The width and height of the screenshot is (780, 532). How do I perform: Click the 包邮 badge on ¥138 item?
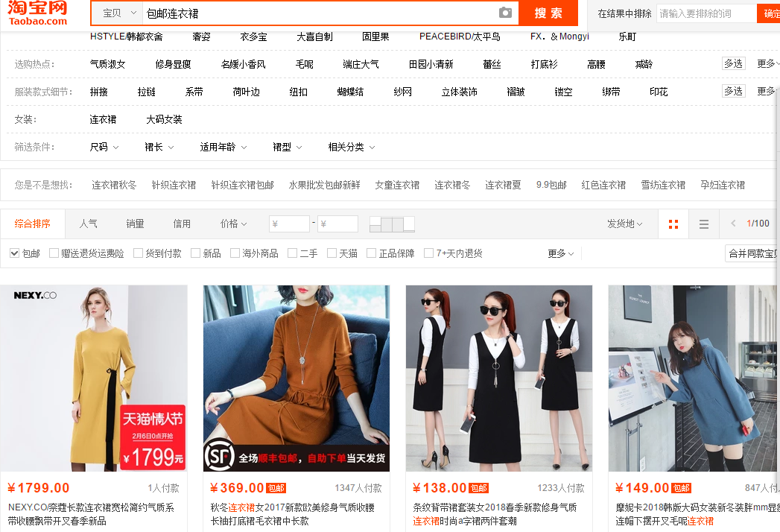pyautogui.click(x=479, y=489)
